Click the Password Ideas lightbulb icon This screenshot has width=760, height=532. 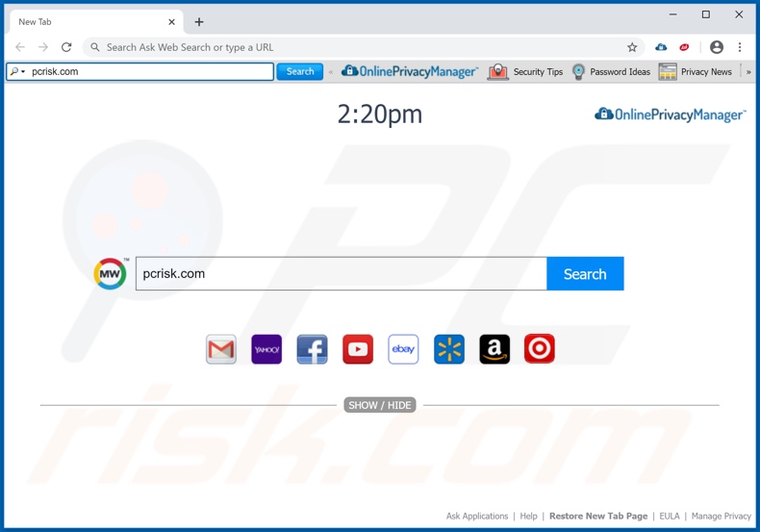578,72
